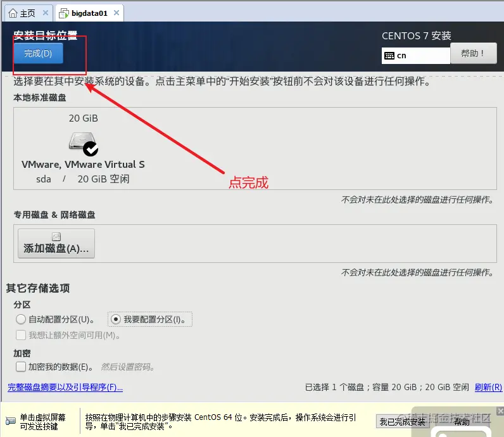Click the 完成(D) done button
This screenshot has width=504, height=437.
click(38, 53)
